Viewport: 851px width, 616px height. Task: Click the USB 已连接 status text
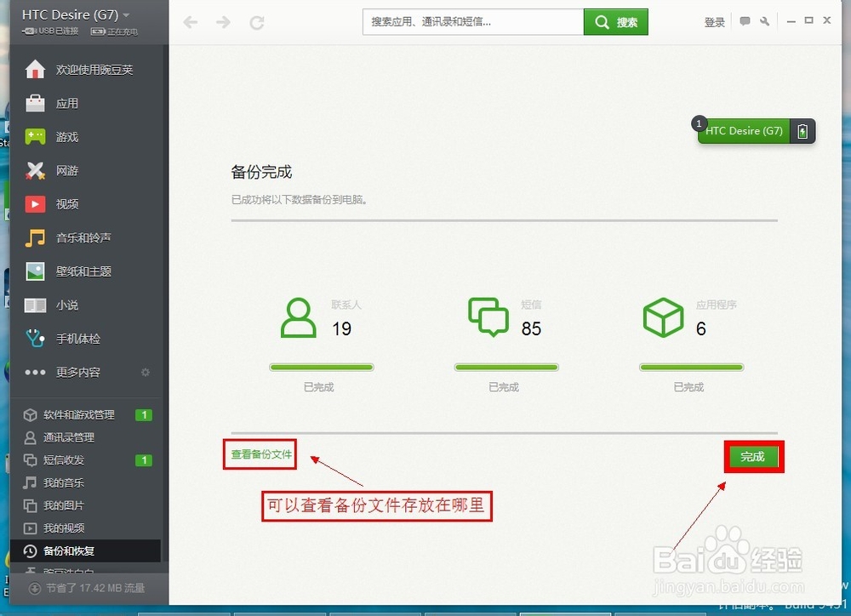58,31
